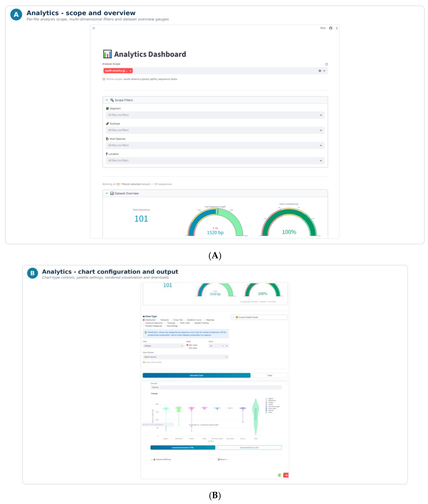Clear all selections in Analyse Scope
Image resolution: width=428 pixels, height=504 pixels.
point(320,71)
